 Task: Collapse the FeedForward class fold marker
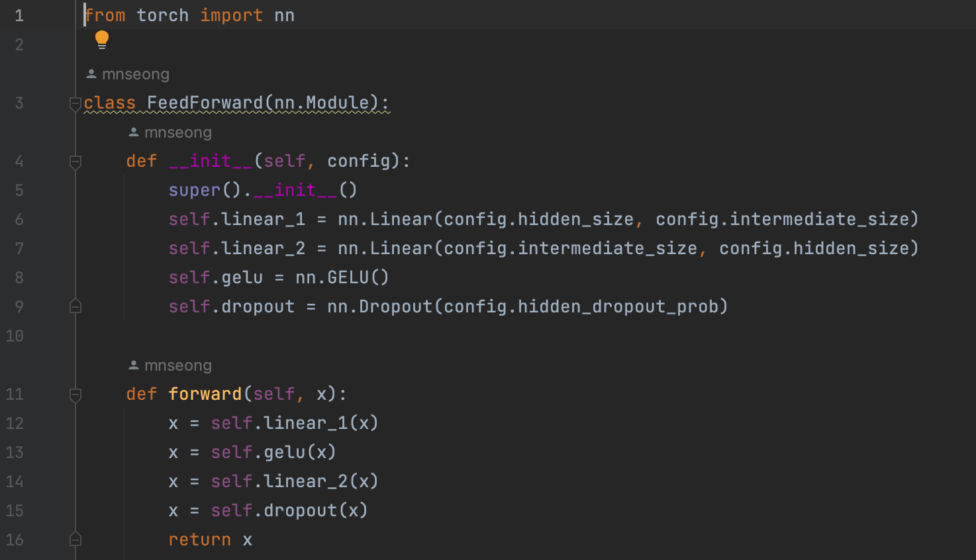[75, 103]
